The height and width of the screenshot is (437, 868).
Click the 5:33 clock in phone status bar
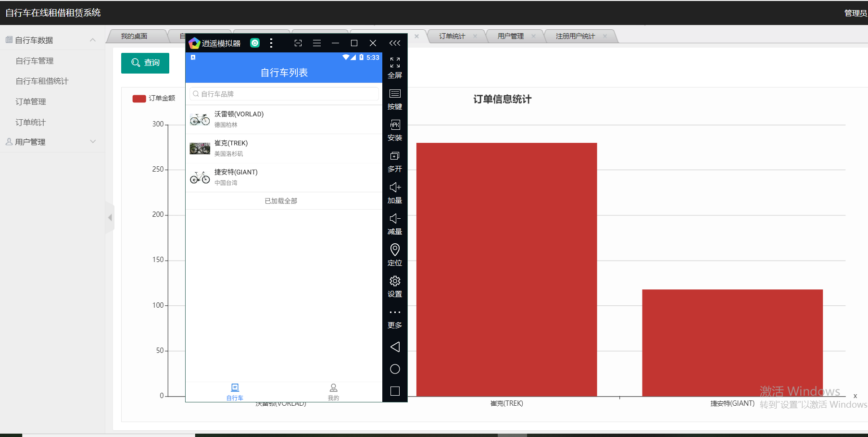[373, 57]
